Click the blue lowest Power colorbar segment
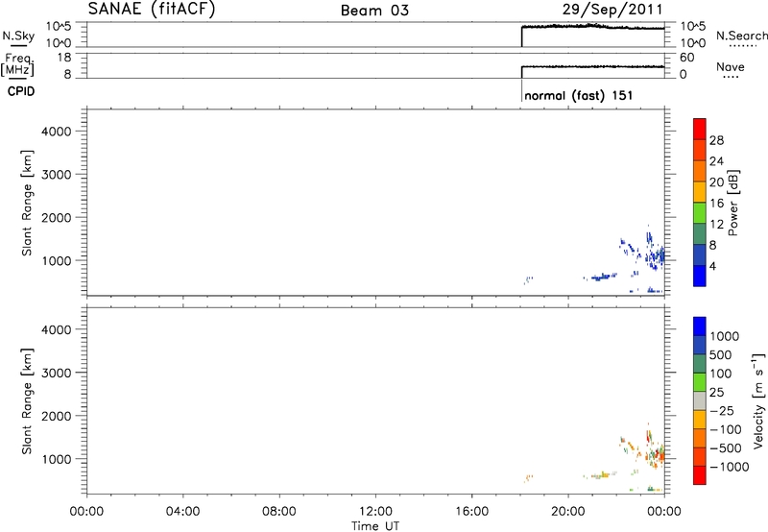Screen dimensions: 768x532 tap(700, 276)
